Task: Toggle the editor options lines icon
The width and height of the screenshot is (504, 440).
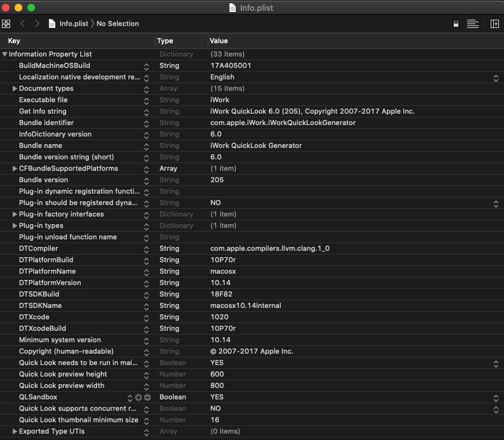Action: tap(472, 23)
